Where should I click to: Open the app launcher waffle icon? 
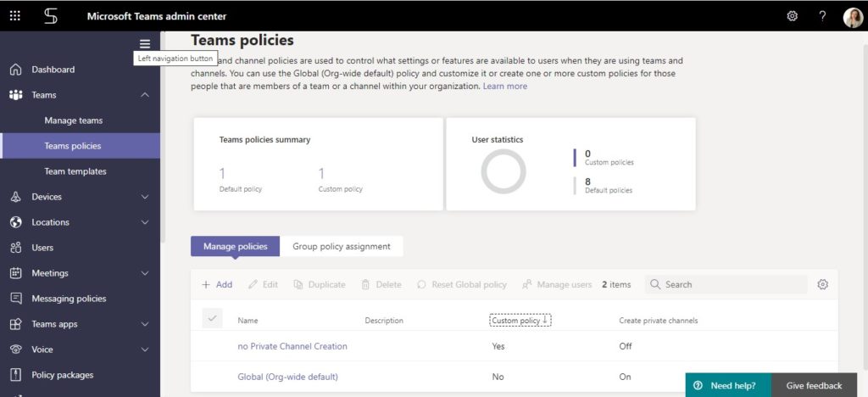pyautogui.click(x=15, y=16)
